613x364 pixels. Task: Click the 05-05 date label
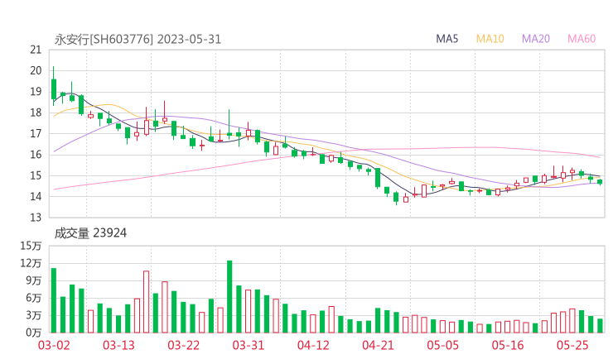443,345
